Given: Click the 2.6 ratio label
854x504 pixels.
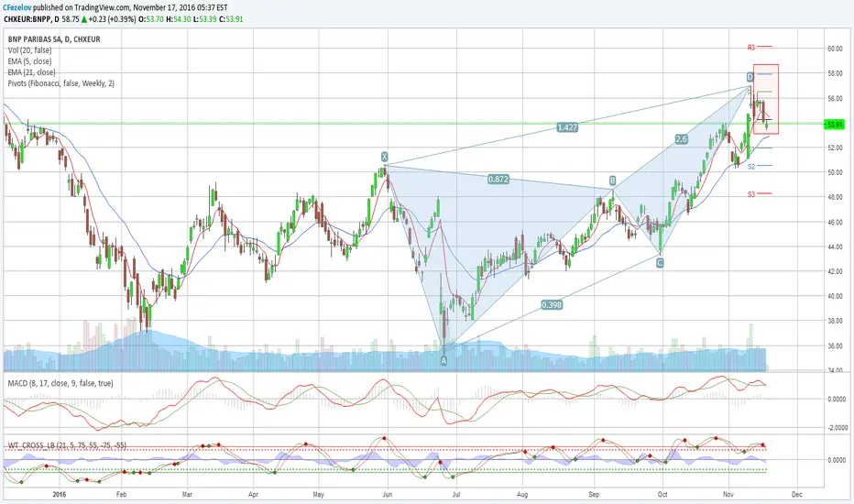Looking at the screenshot, I should 682,139.
